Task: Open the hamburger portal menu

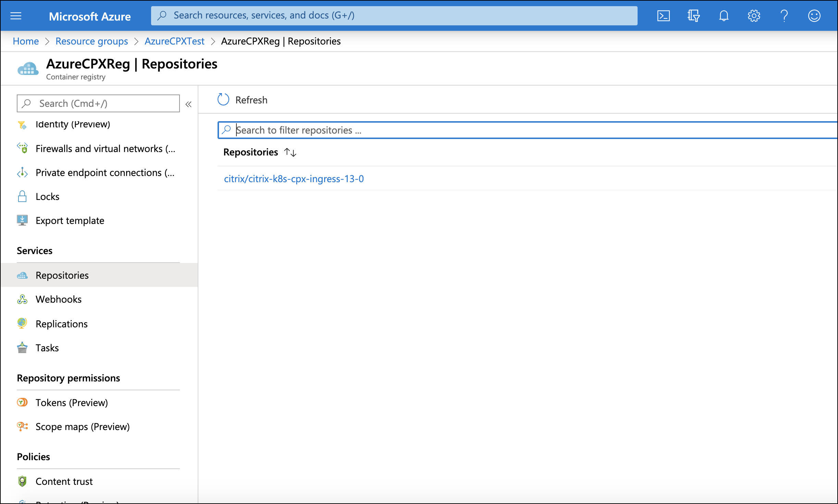Action: 16,16
